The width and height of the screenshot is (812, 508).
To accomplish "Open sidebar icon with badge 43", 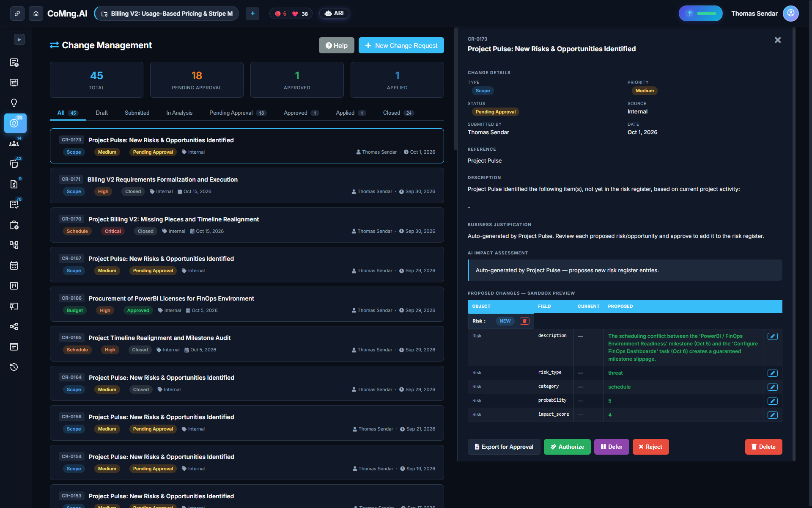I will click(x=14, y=164).
